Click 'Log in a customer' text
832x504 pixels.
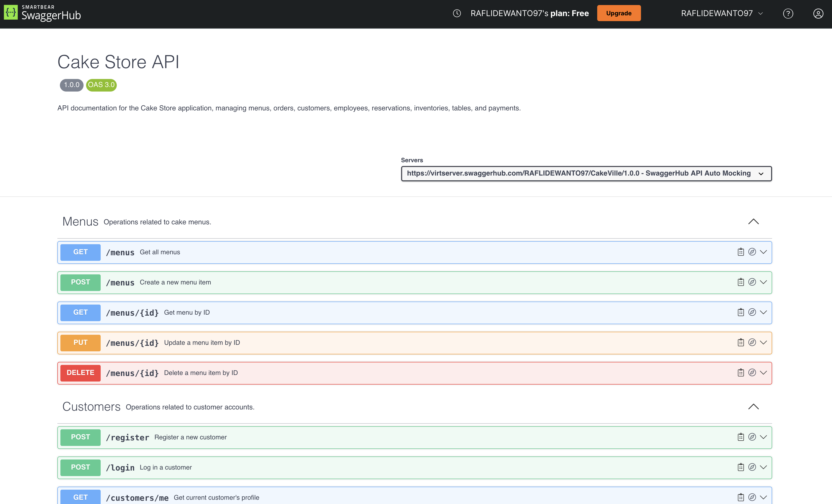click(x=166, y=467)
